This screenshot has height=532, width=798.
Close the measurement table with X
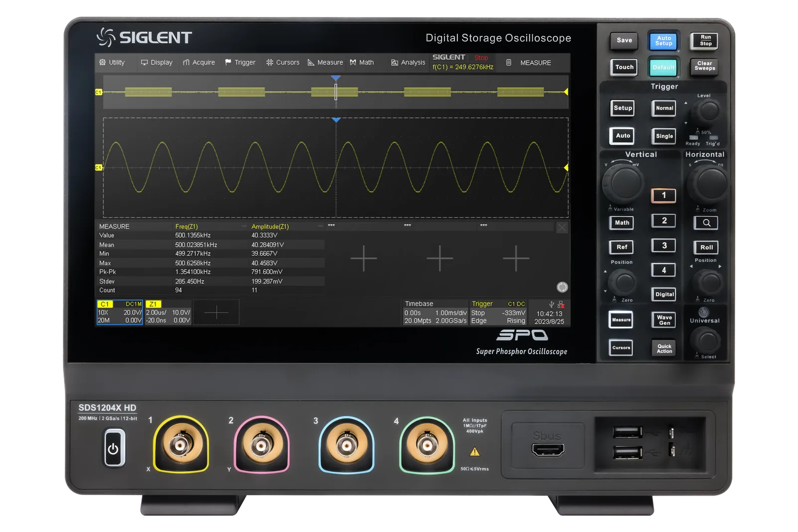(562, 227)
